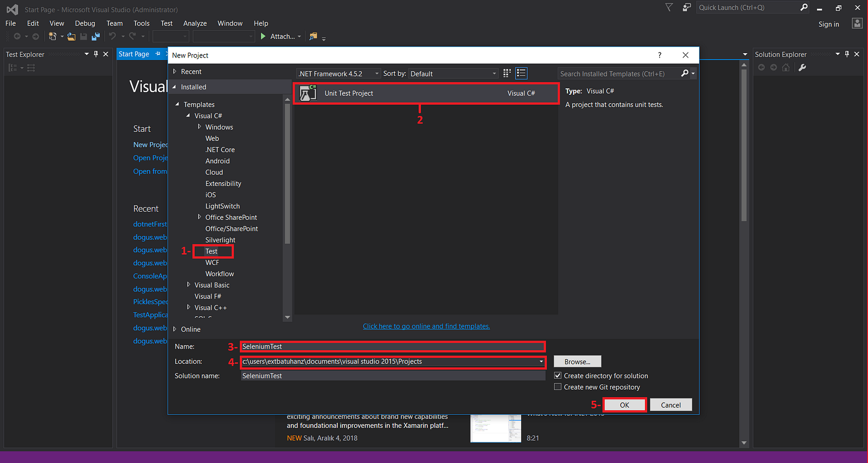This screenshot has height=463, width=868.
Task: Open the Test Explorer window options dropdown
Action: tap(86, 54)
